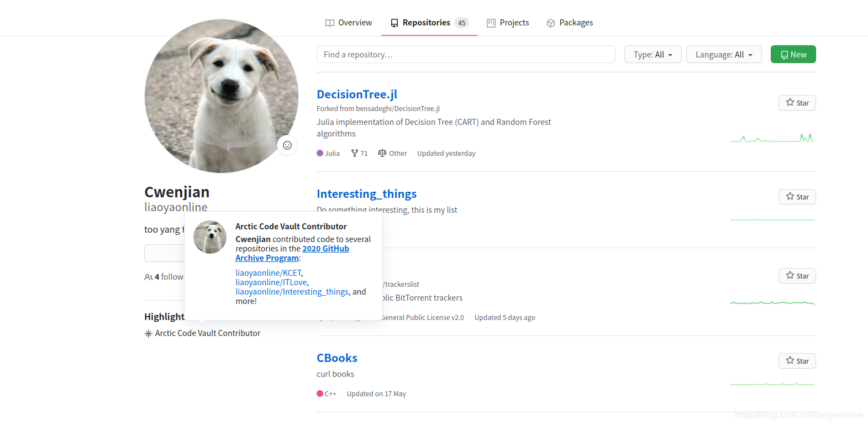Click the fork icon showing 71 forks
Viewport: 868px width, 425px height.
[x=355, y=153]
